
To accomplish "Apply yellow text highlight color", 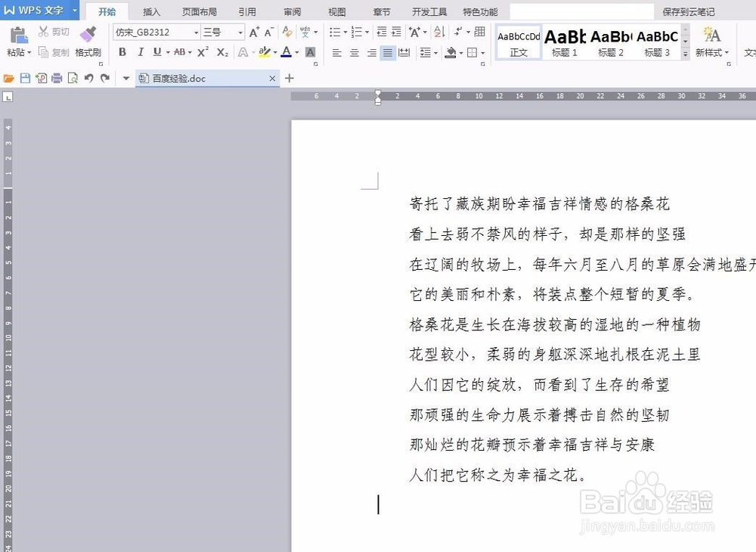I will 264,52.
